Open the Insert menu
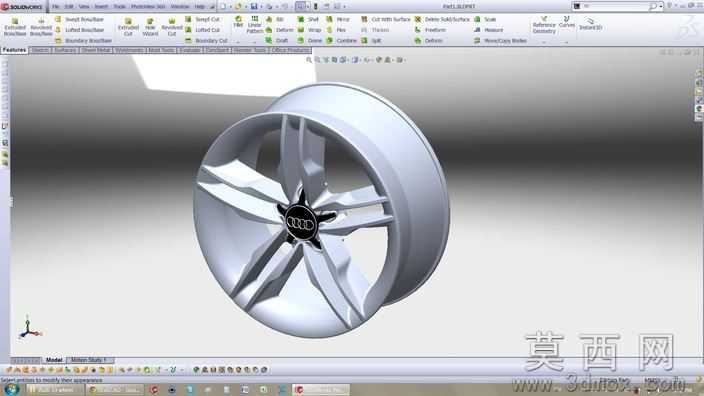Image resolution: width=704 pixels, height=396 pixels. 101,6
